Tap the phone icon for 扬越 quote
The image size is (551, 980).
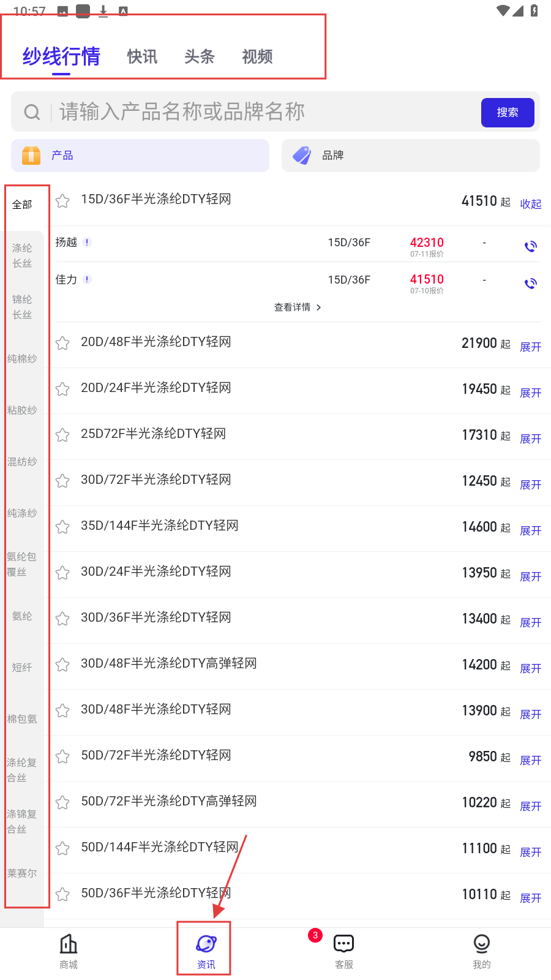click(530, 246)
